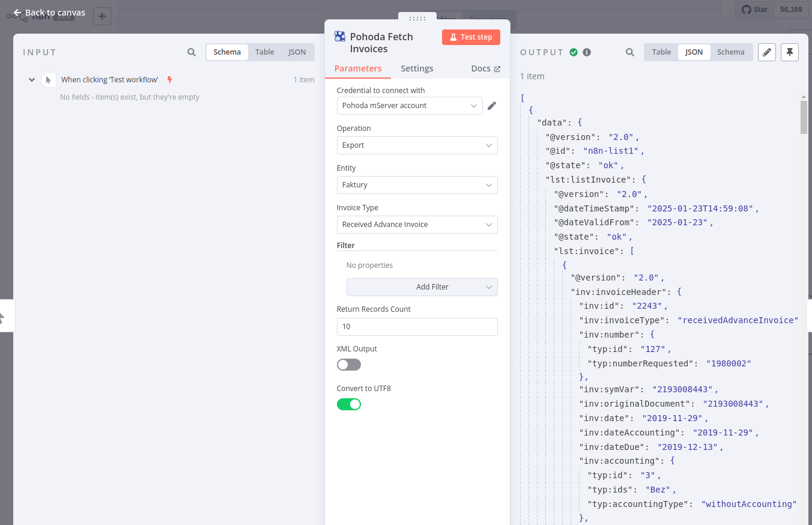The width and height of the screenshot is (812, 525).
Task: Switch input view to JSON
Action: tap(297, 52)
